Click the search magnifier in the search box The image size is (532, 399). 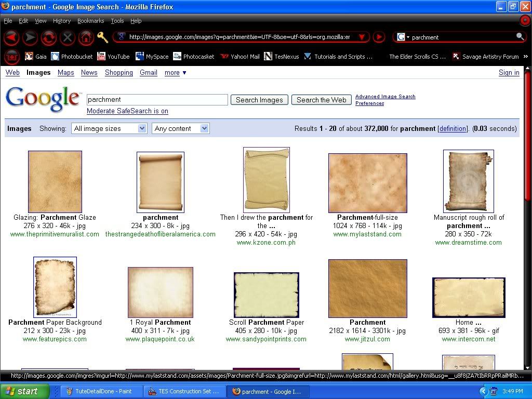(x=520, y=37)
